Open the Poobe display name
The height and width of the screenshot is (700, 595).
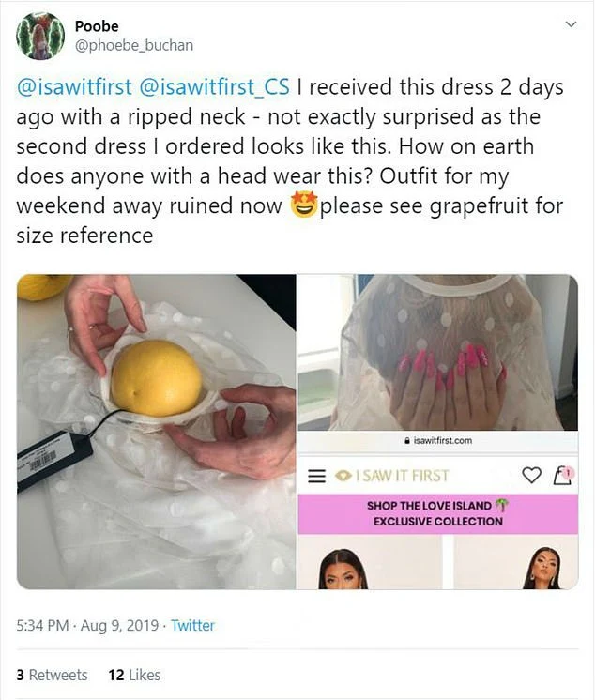click(97, 26)
